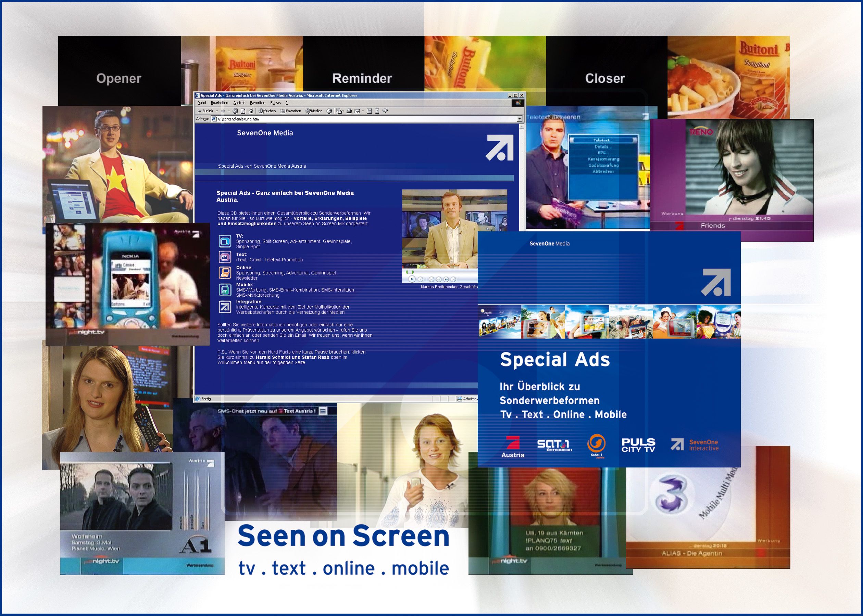Screen dimensions: 863x616
Task: Open the Ansicht menu
Action: 239,103
